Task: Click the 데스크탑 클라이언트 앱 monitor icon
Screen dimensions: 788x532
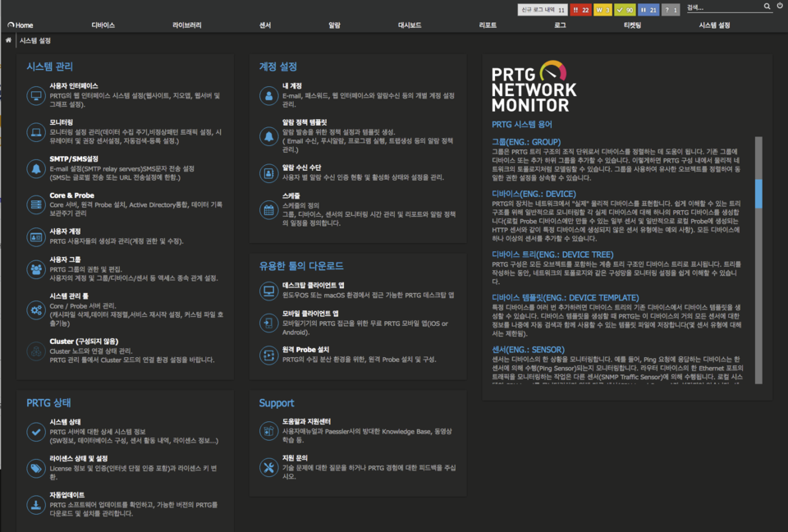Action: tap(269, 290)
